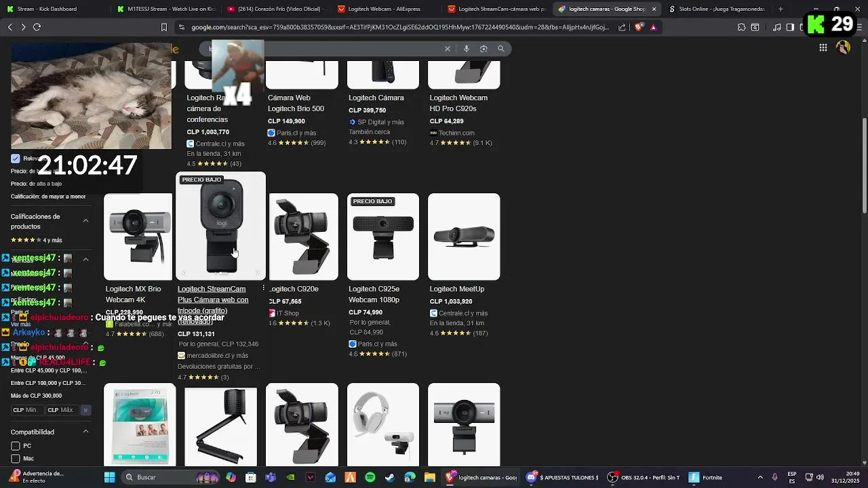Collapse the Compatibilidad filter section
This screenshot has width=868, height=488.
pos(85,432)
